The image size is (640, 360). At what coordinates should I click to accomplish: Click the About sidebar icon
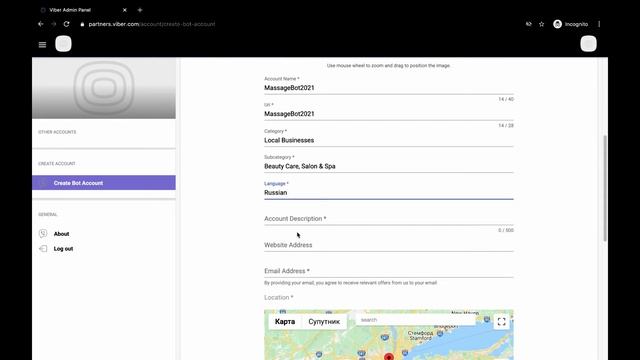pos(43,233)
